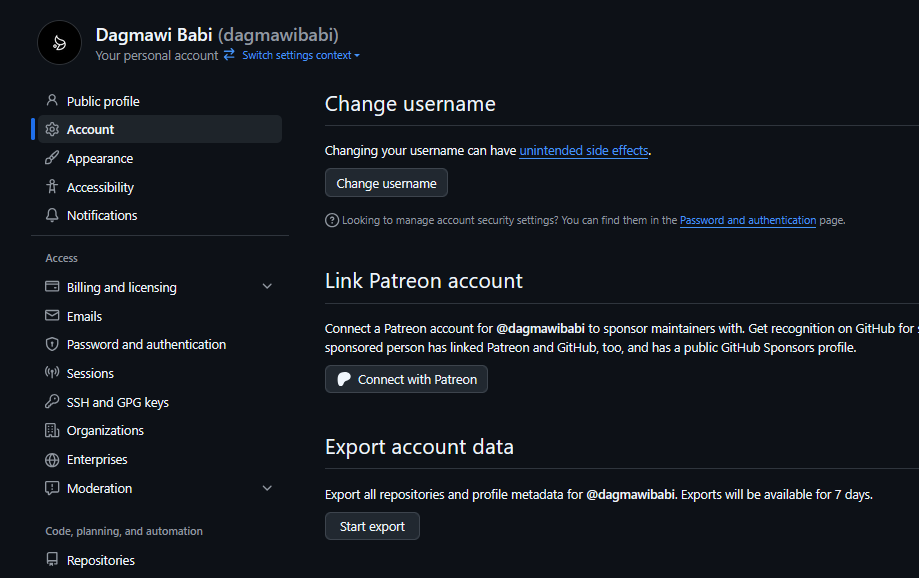Click the Organizations building icon
The width and height of the screenshot is (919, 578).
pos(52,431)
